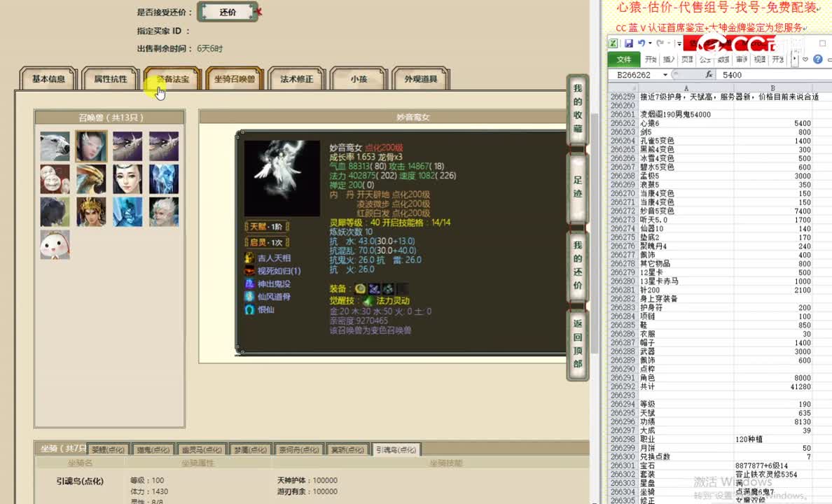Open the Excel 插入 ribbon tab

pyautogui.click(x=669, y=59)
